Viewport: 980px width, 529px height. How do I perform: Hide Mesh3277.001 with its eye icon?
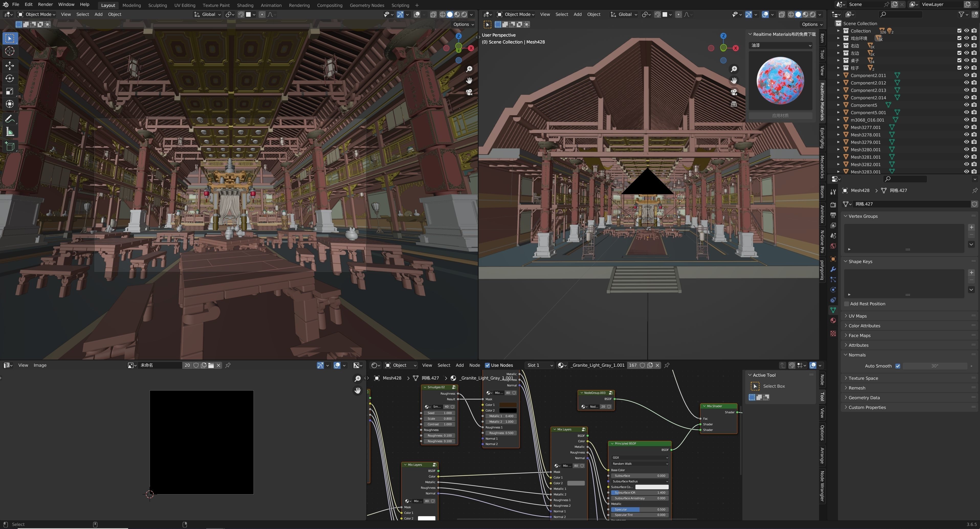[x=967, y=127]
